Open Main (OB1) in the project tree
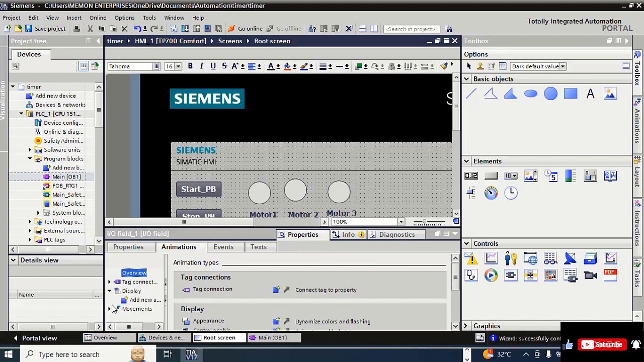Viewport: 644px width, 362px height. click(66, 177)
